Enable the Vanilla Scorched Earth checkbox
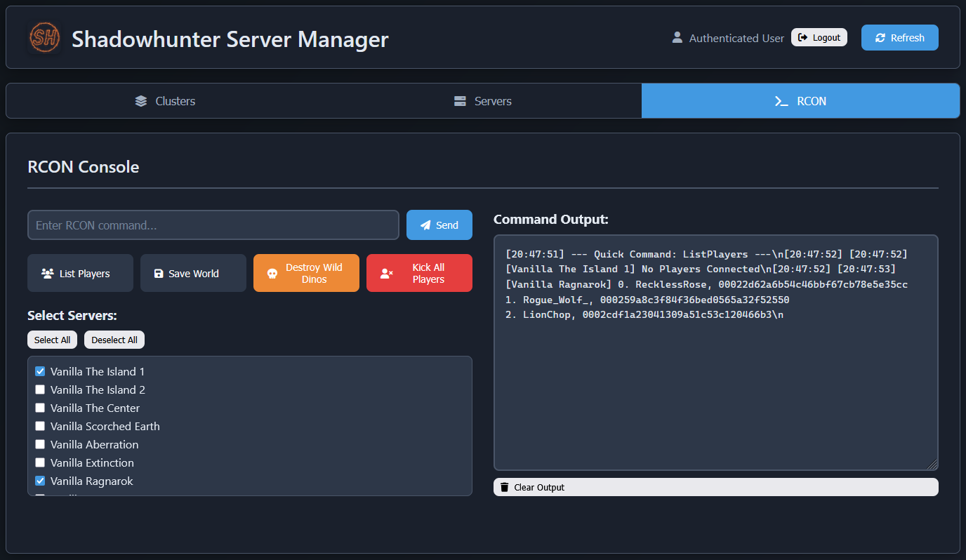The height and width of the screenshot is (560, 966). tap(40, 426)
